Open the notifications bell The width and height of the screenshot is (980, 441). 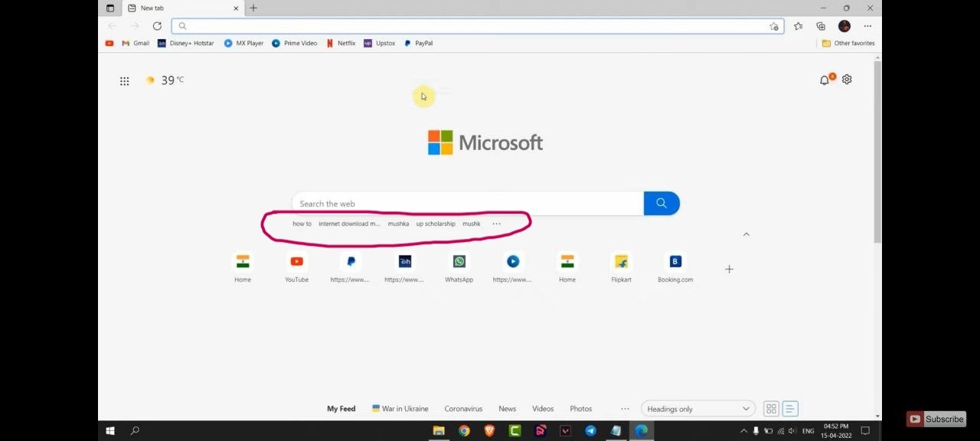pyautogui.click(x=825, y=80)
